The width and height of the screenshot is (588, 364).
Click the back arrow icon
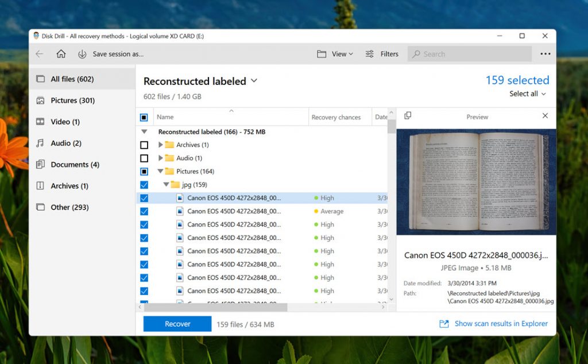(40, 54)
